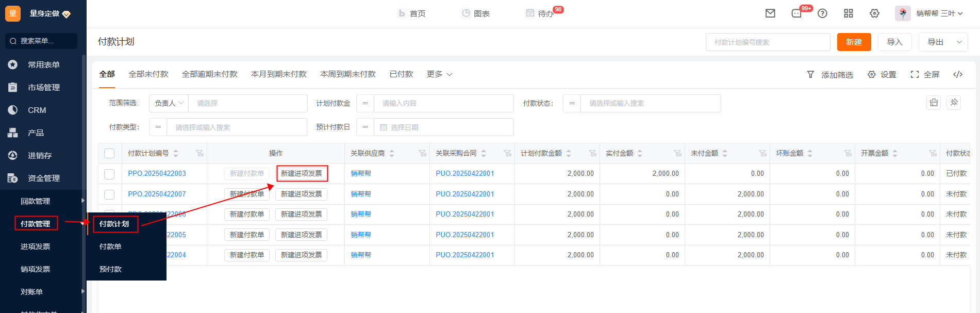Open the mail envelope icon in header
980x313 pixels.
[770, 13]
